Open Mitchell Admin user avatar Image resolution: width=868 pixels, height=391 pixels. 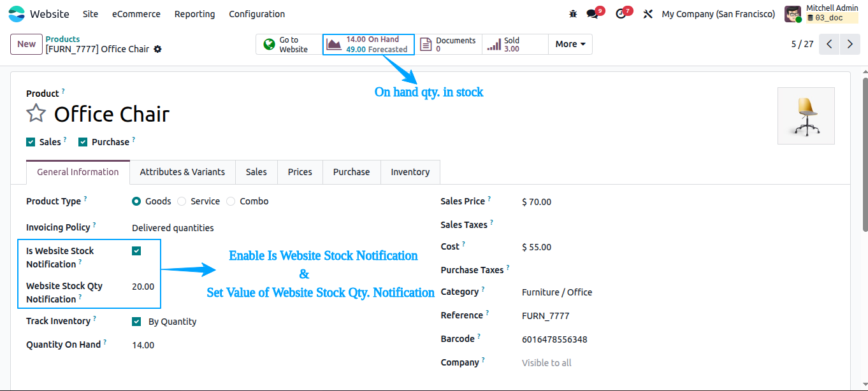pos(793,14)
